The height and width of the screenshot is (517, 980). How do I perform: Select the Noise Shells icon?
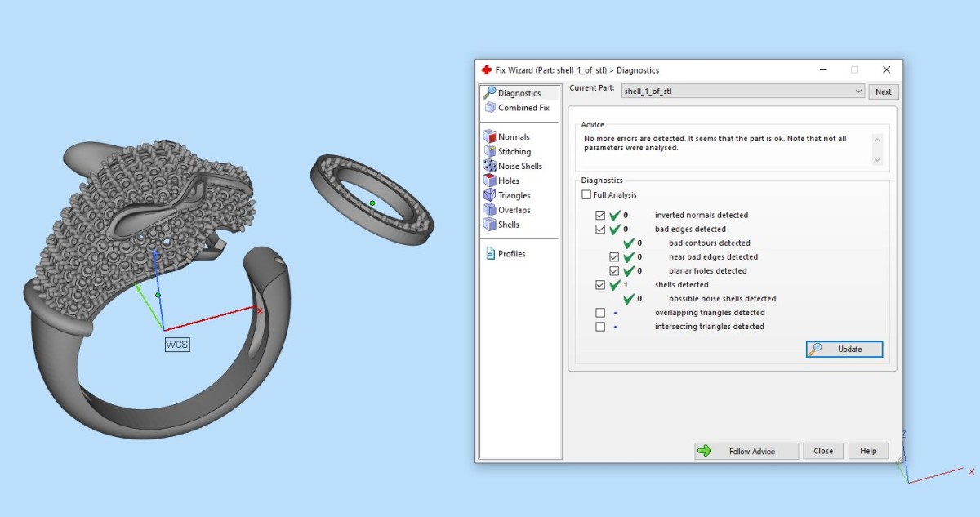[490, 167]
